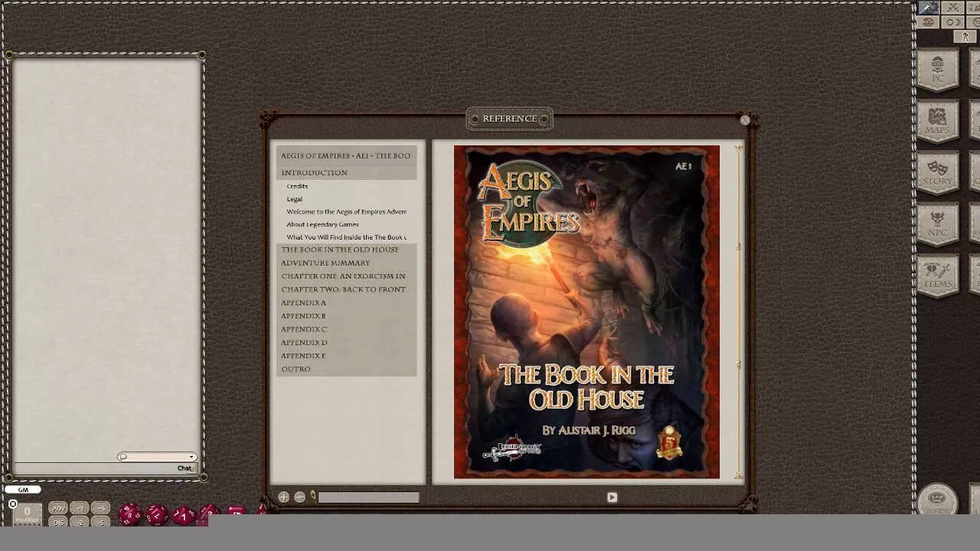Close the Reference window

tap(745, 120)
